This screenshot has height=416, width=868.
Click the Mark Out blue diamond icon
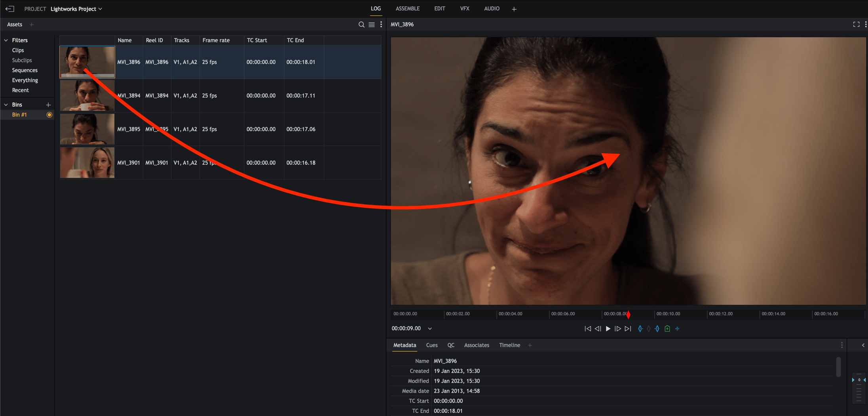657,329
